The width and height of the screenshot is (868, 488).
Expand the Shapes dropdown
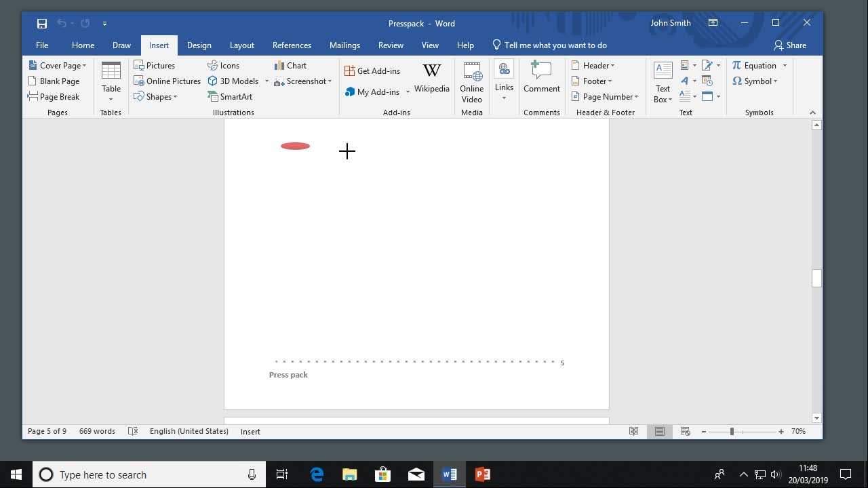click(156, 97)
